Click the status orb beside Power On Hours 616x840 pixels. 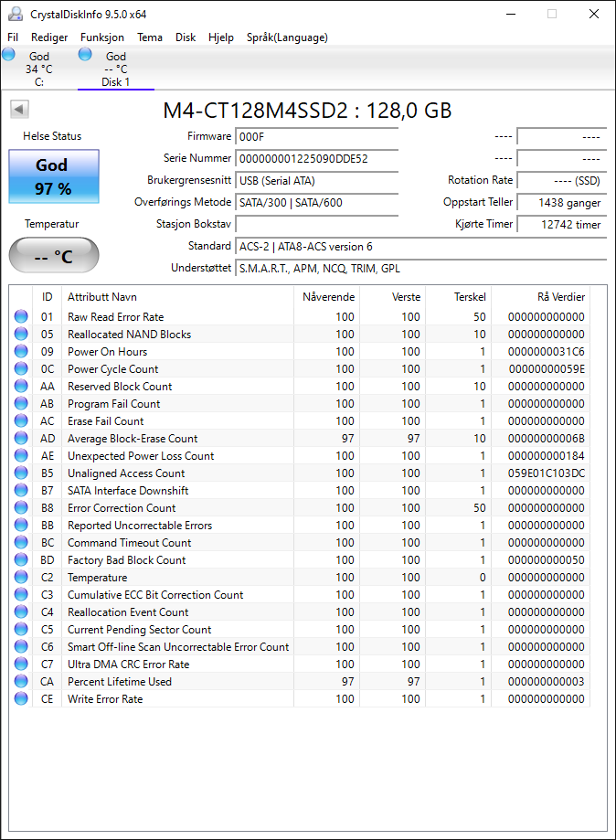coord(21,351)
